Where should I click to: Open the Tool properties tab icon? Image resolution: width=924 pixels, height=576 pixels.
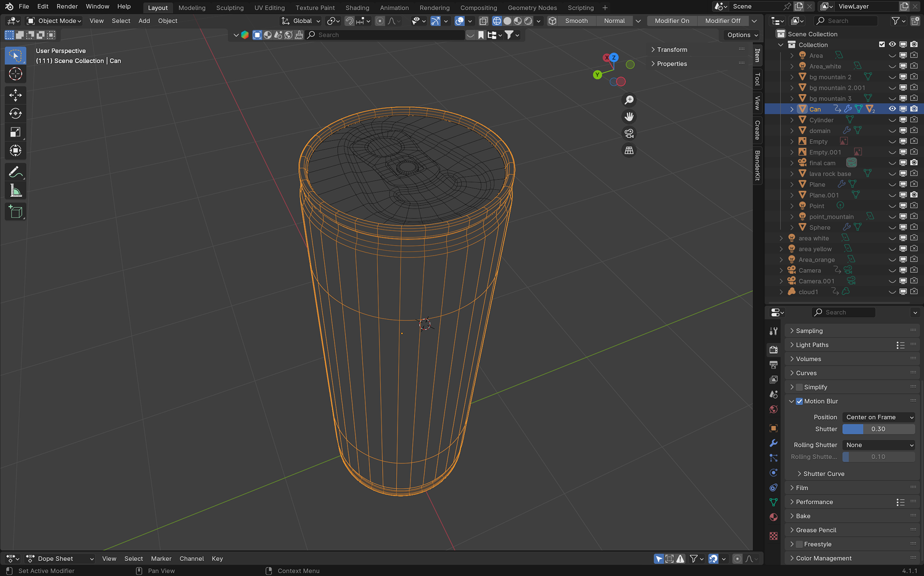click(x=773, y=331)
